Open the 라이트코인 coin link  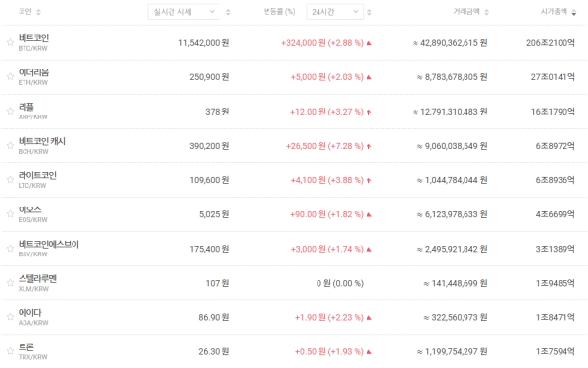coord(37,175)
